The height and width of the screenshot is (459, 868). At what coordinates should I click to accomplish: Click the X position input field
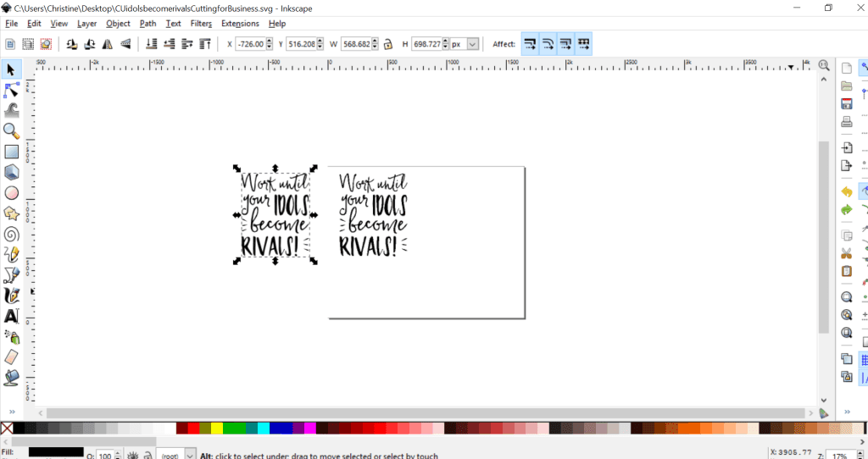(251, 44)
